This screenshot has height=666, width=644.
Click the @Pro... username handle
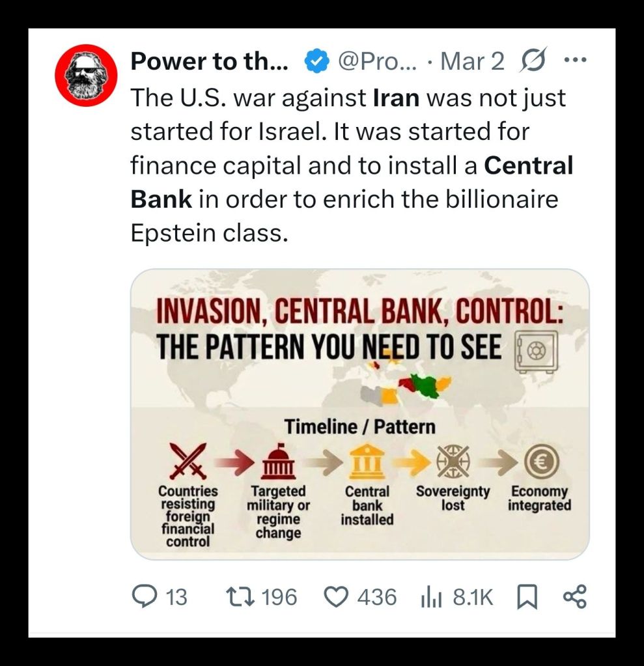pos(379,61)
